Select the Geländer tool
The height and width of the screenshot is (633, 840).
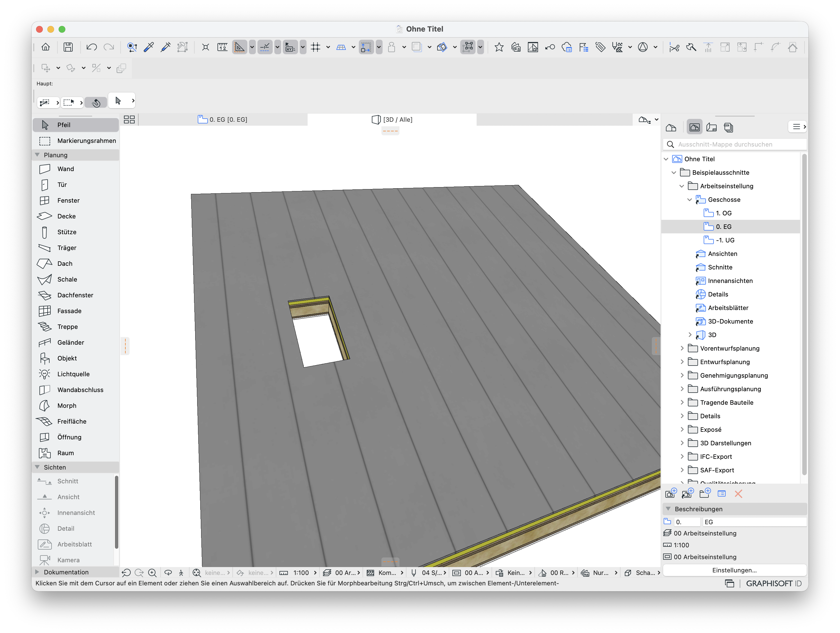75,342
